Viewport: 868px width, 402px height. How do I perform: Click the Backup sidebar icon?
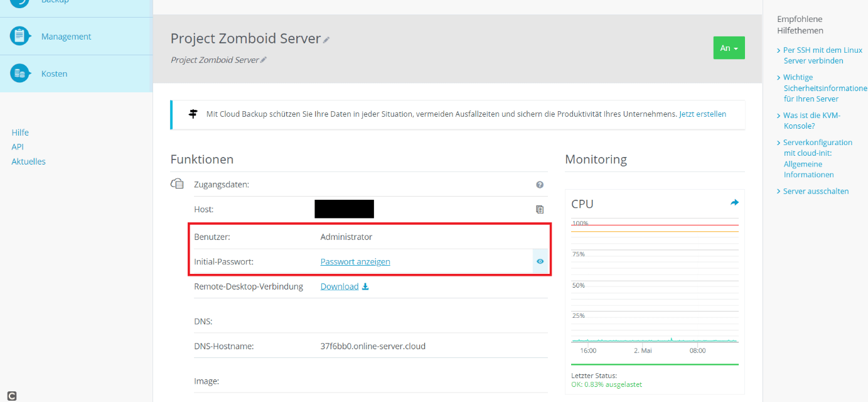[20, 2]
